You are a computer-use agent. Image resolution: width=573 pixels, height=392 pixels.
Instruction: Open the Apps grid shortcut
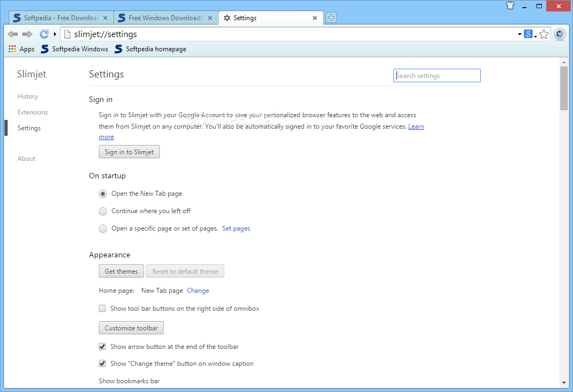(22, 49)
